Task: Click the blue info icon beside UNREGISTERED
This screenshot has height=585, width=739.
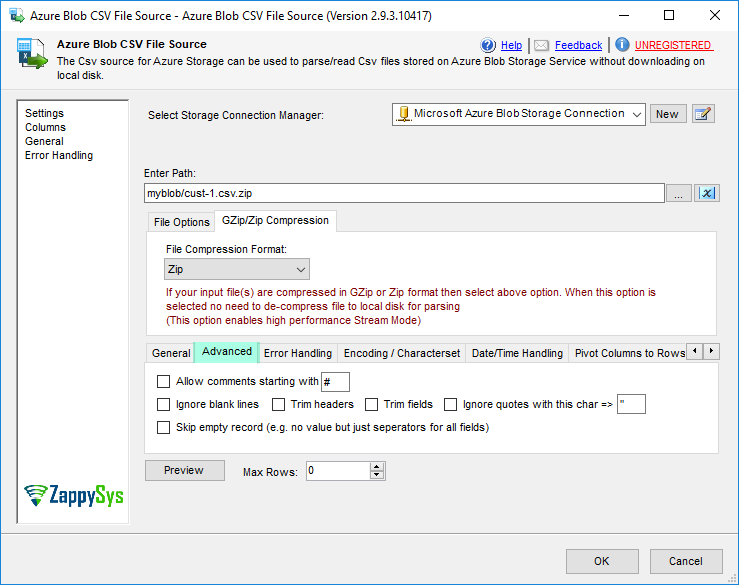Action: 622,45
